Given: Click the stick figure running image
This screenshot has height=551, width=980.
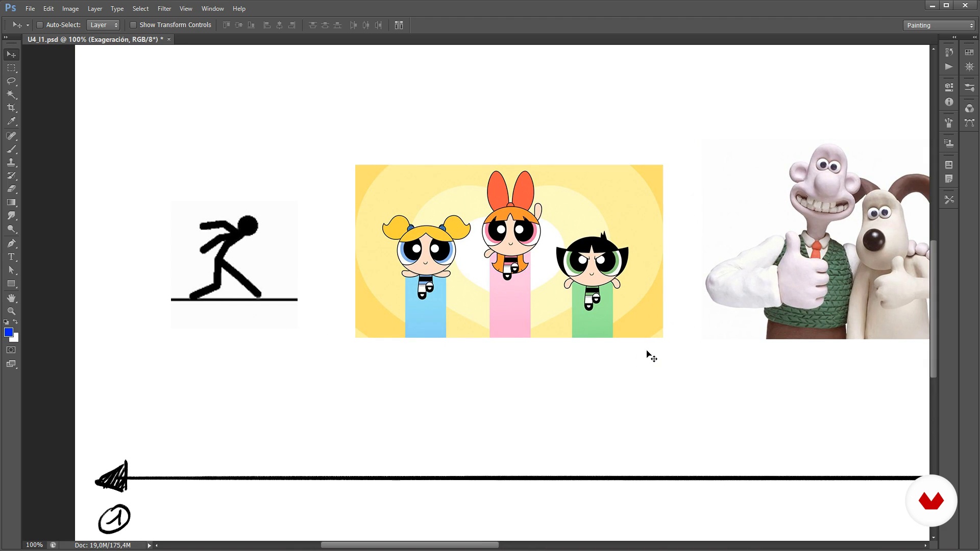Looking at the screenshot, I should point(234,264).
